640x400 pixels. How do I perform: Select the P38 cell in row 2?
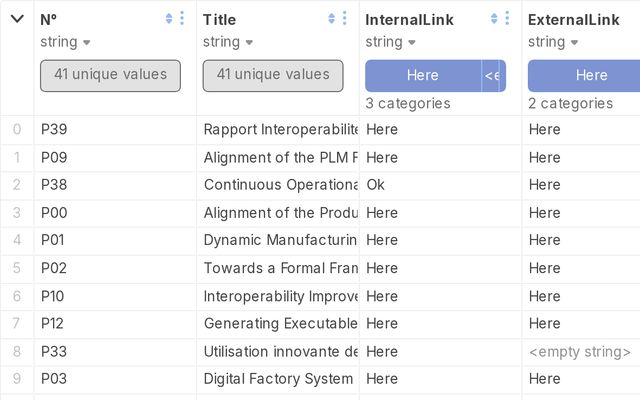(x=115, y=185)
